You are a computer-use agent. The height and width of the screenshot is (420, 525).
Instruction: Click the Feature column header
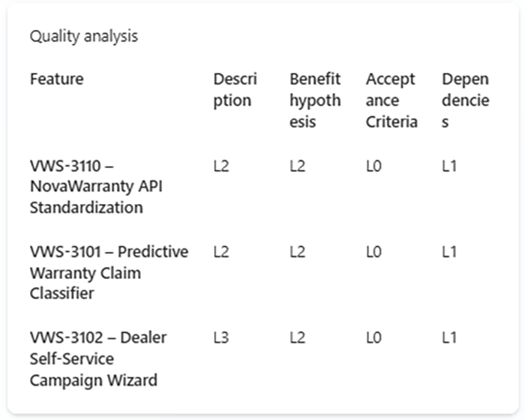(57, 79)
